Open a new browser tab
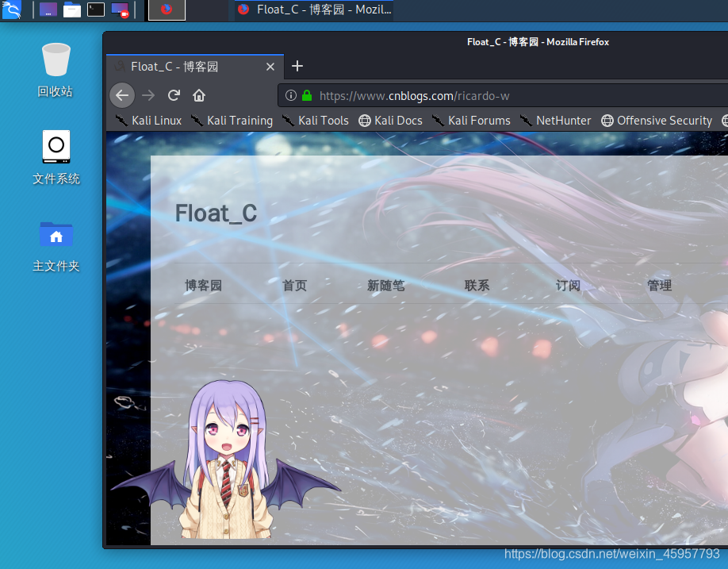Image resolution: width=728 pixels, height=569 pixels. tap(297, 67)
